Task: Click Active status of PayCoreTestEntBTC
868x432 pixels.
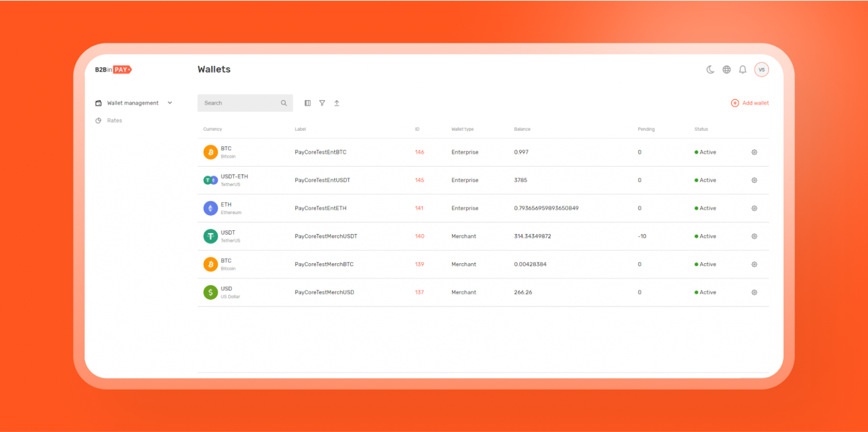Action: point(705,152)
